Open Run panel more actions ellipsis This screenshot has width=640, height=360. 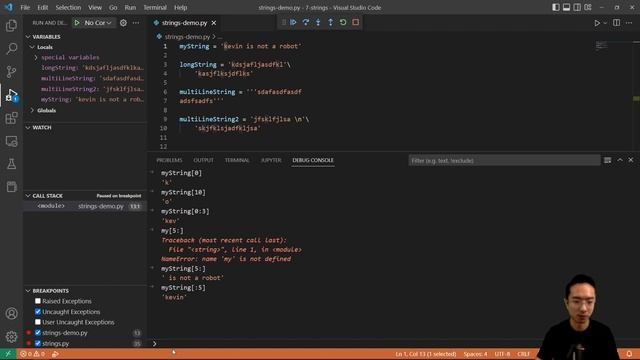click(136, 23)
